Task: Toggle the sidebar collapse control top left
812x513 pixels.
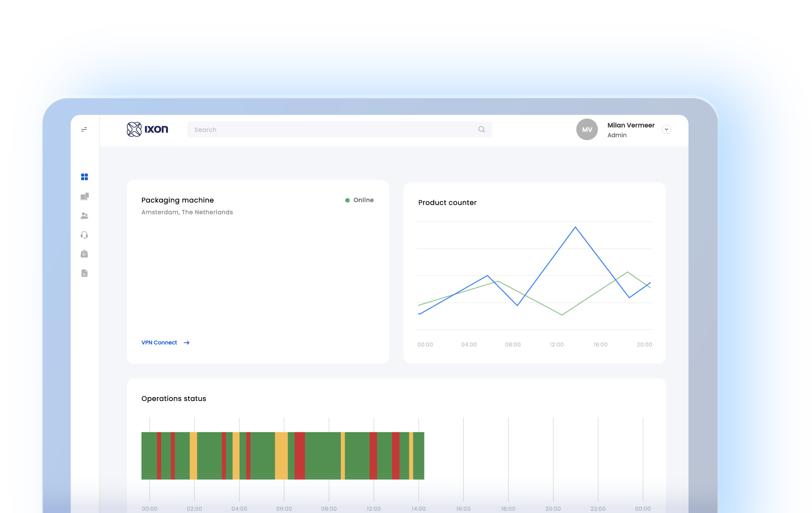Action: click(84, 130)
